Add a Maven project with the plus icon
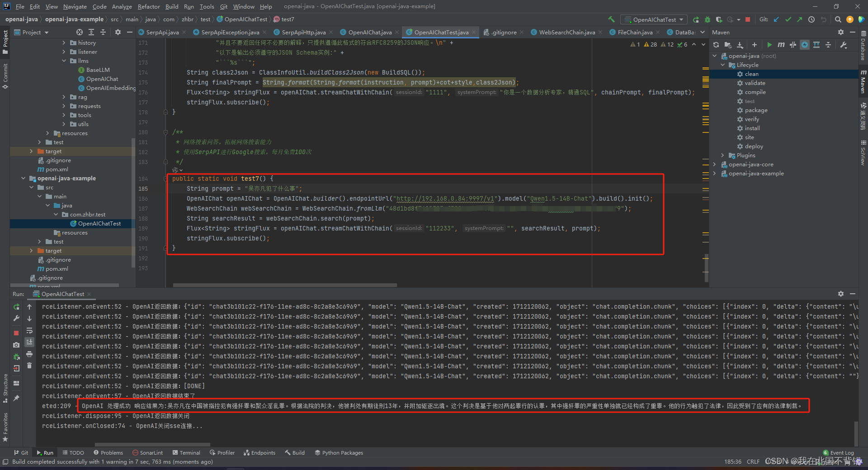 (754, 45)
